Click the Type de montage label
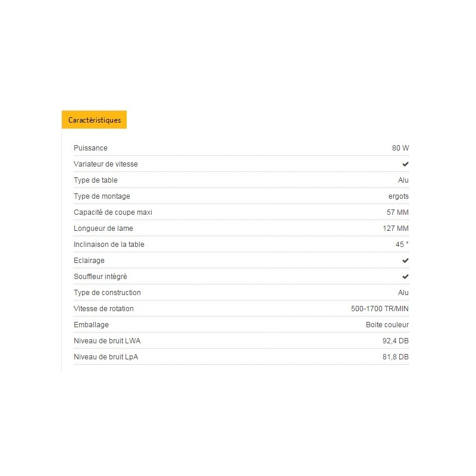This screenshot has height=476, width=476. point(102,196)
